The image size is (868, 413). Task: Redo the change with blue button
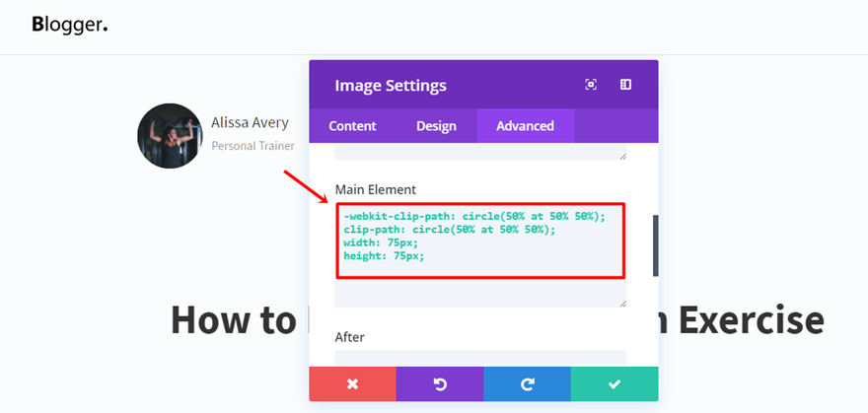(527, 383)
